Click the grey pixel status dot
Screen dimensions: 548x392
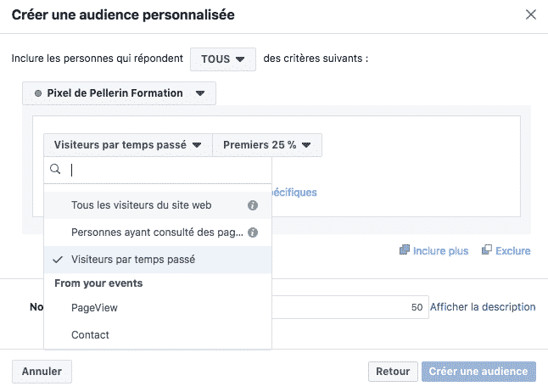(37, 93)
